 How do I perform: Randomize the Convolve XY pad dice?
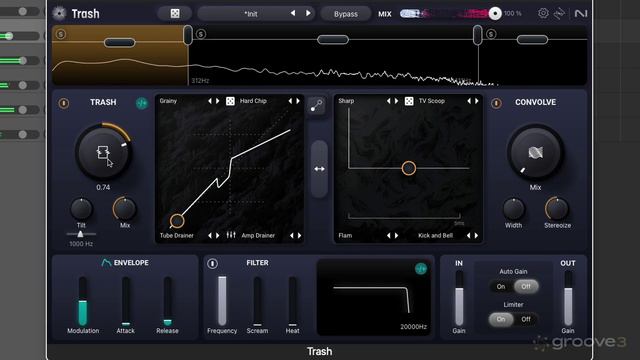(409, 101)
